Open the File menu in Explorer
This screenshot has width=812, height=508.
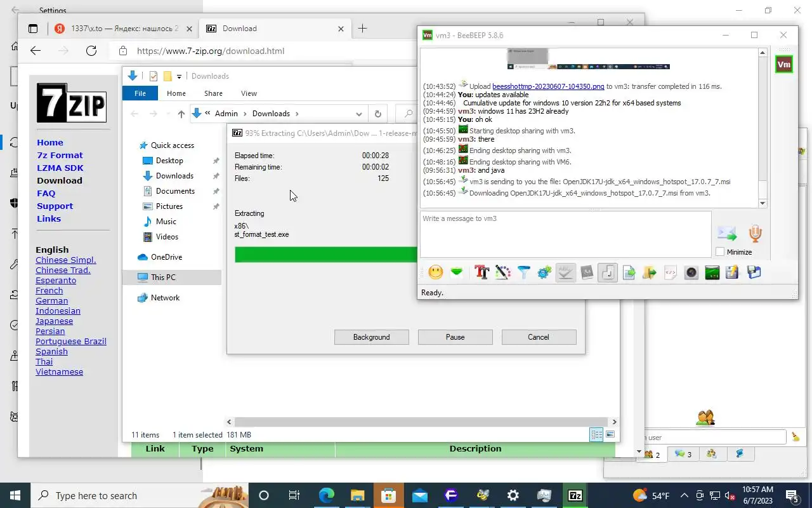[x=140, y=93]
